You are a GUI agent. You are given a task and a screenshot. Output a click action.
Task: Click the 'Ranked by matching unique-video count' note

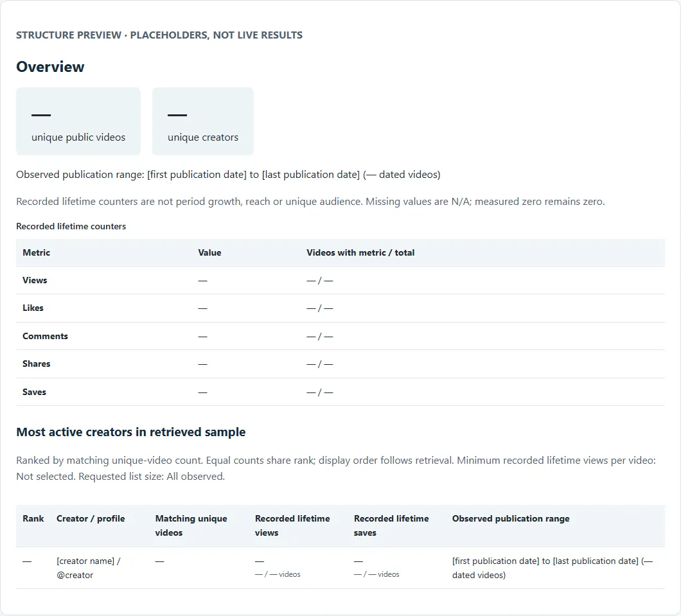[x=336, y=468]
